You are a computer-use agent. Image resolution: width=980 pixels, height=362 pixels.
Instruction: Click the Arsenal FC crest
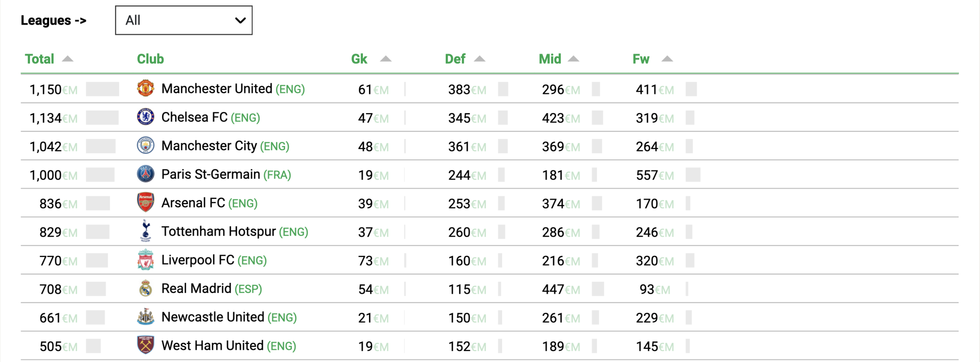[145, 202]
